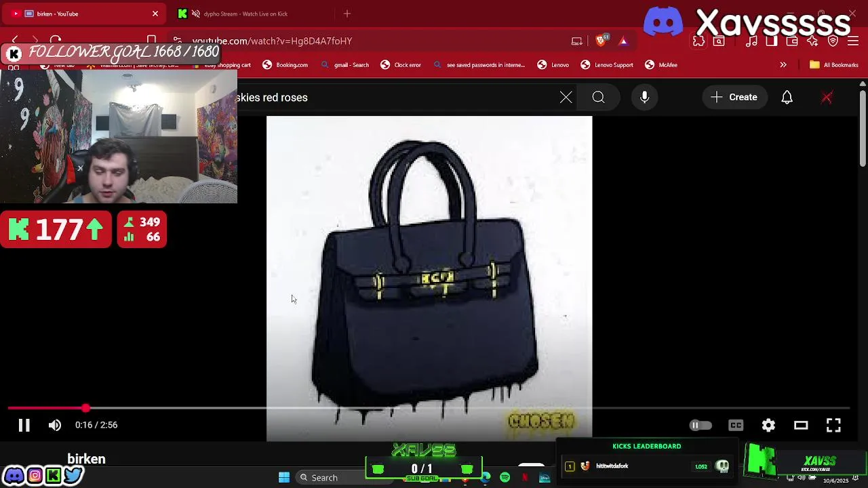Open Brave wallet icon in toolbar
868x488 pixels.
coord(792,41)
